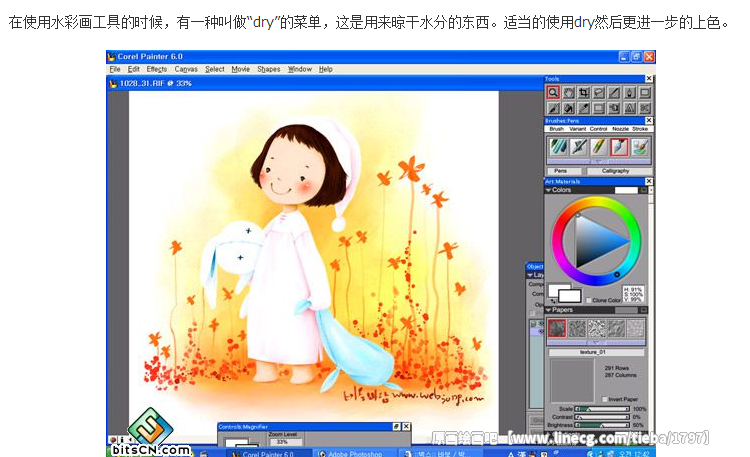This screenshot has height=457, width=750.
Task: Select the Lasso tool
Action: pos(599,93)
